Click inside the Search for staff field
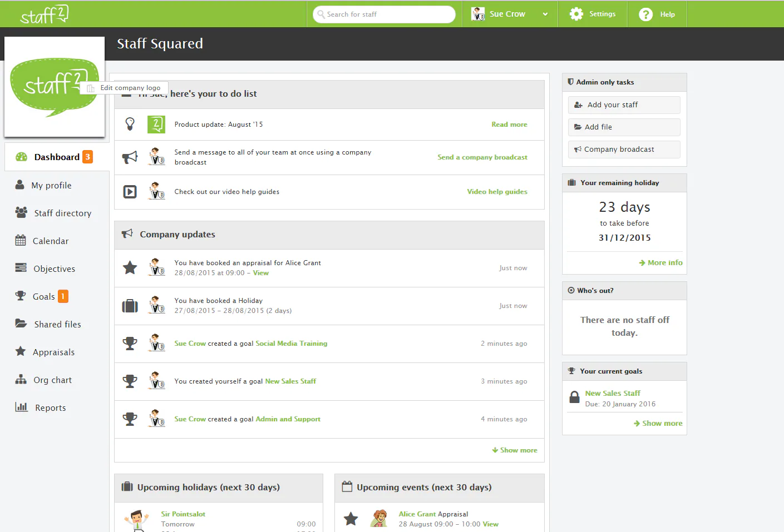The width and height of the screenshot is (784, 532). click(384, 14)
